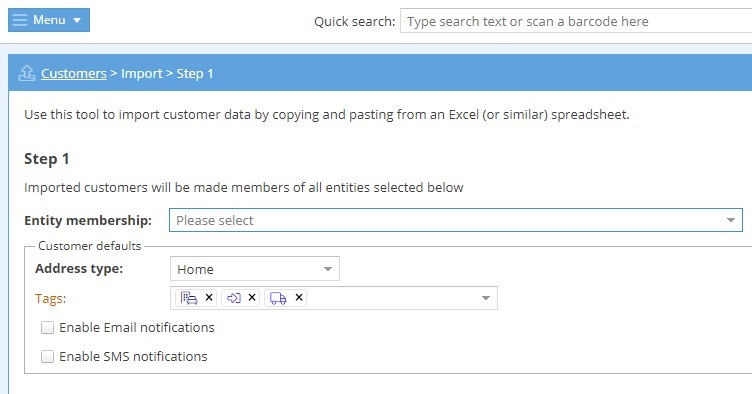Open the Entity membership dropdown
This screenshot has width=752, height=394.
coord(456,220)
